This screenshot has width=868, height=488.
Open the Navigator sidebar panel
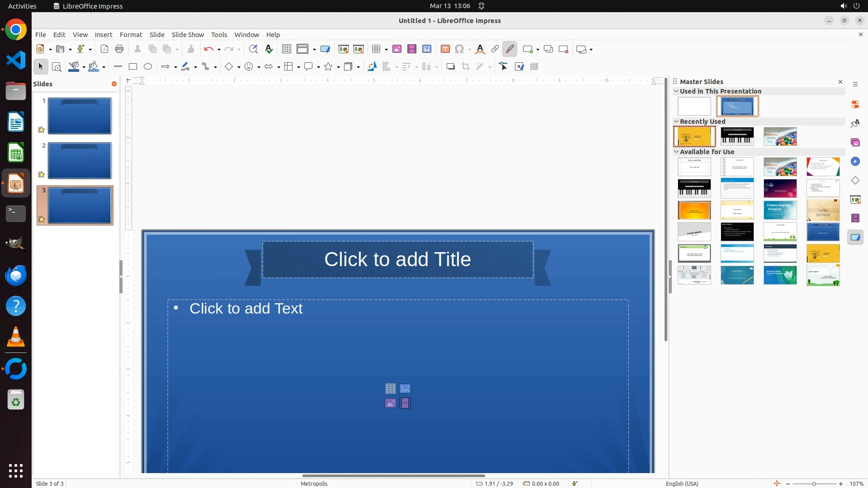click(x=855, y=161)
